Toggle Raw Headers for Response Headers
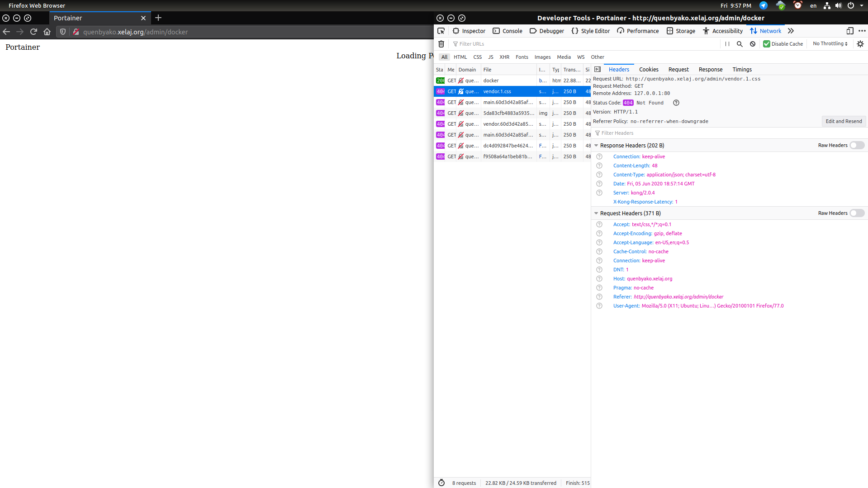Image resolution: width=868 pixels, height=488 pixels. (856, 145)
